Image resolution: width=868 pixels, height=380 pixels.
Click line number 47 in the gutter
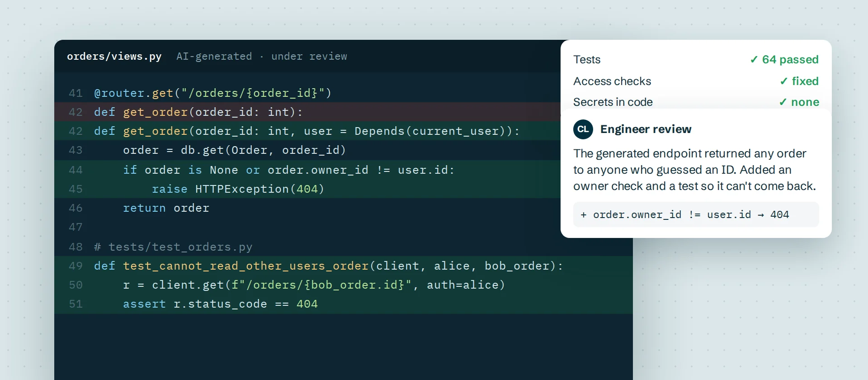point(75,227)
